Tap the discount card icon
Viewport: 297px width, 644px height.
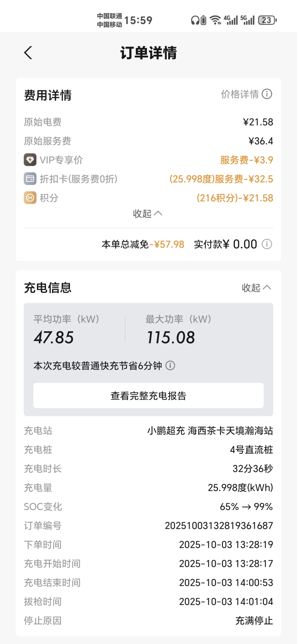(x=30, y=179)
